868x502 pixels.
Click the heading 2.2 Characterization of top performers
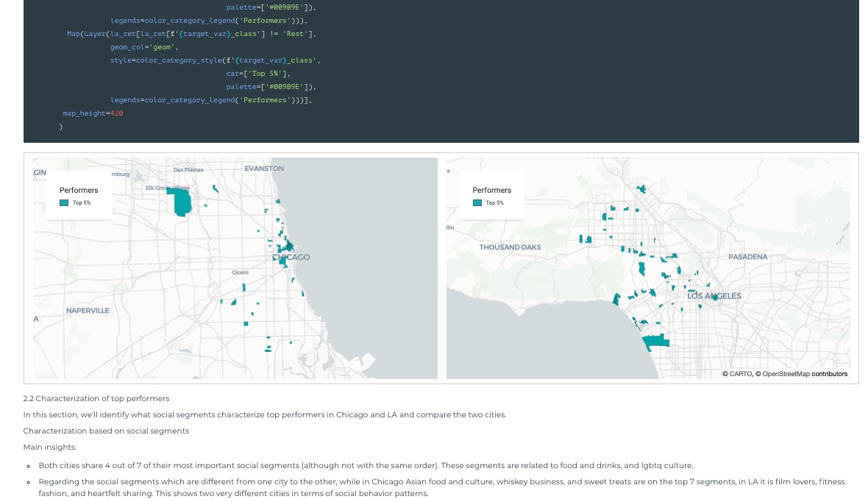pyautogui.click(x=97, y=398)
